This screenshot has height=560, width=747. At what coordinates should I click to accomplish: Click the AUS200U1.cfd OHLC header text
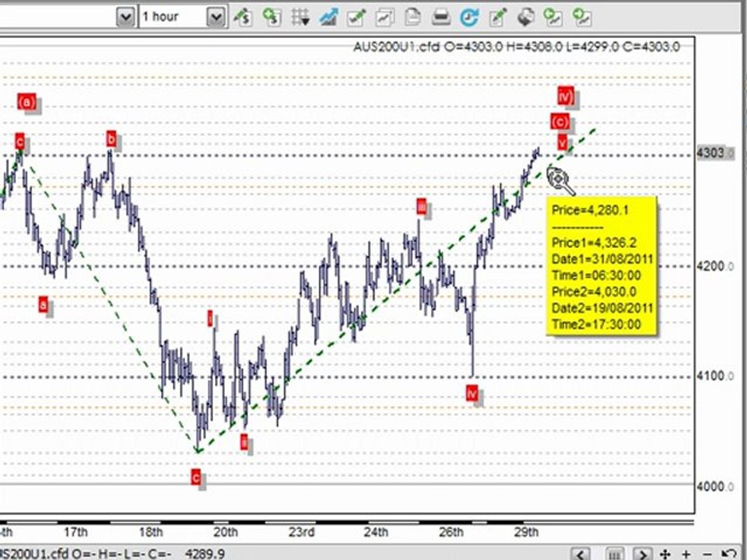click(x=517, y=47)
